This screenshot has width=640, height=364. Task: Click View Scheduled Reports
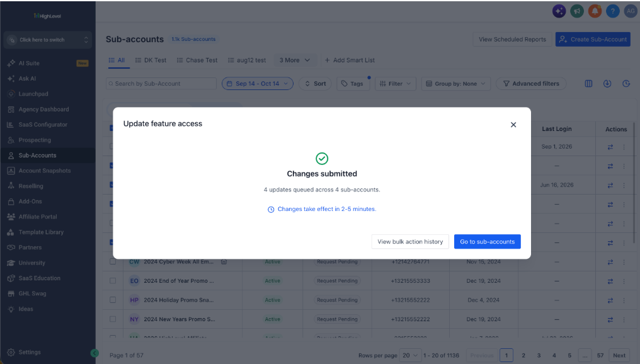tap(512, 40)
